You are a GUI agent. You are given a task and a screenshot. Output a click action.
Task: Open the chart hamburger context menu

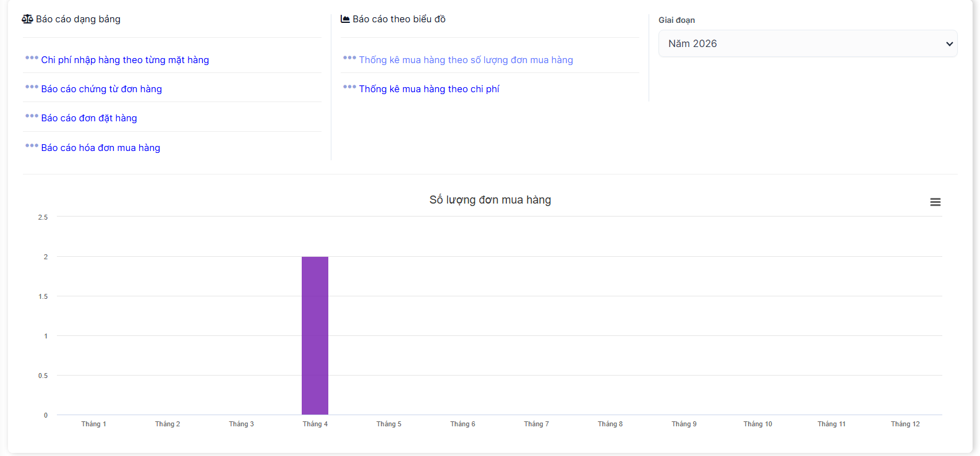coord(935,202)
